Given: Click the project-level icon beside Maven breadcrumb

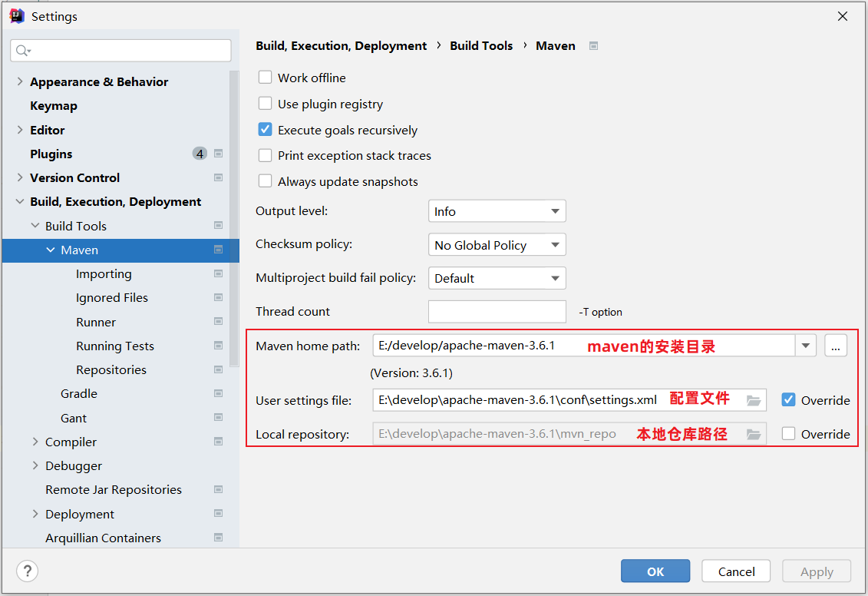Looking at the screenshot, I should 593,46.
